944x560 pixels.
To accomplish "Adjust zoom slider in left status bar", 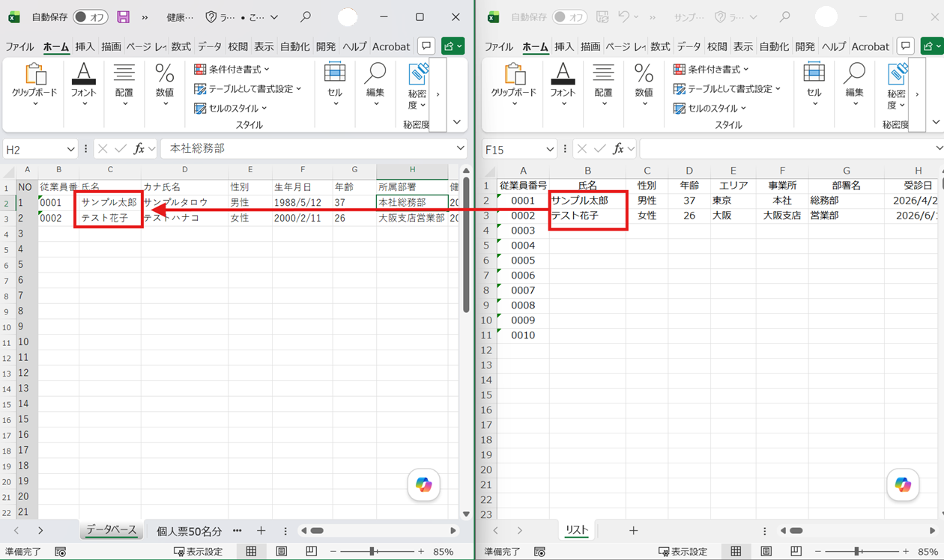I will [372, 552].
